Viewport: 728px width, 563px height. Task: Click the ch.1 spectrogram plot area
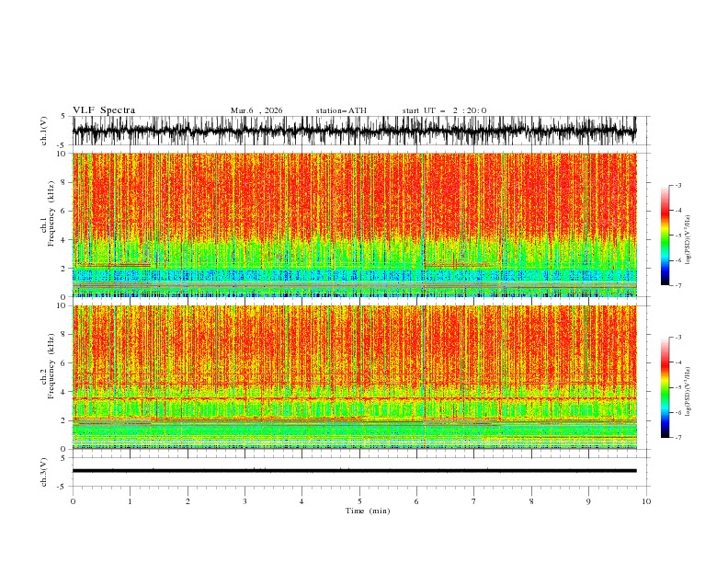pyautogui.click(x=354, y=224)
